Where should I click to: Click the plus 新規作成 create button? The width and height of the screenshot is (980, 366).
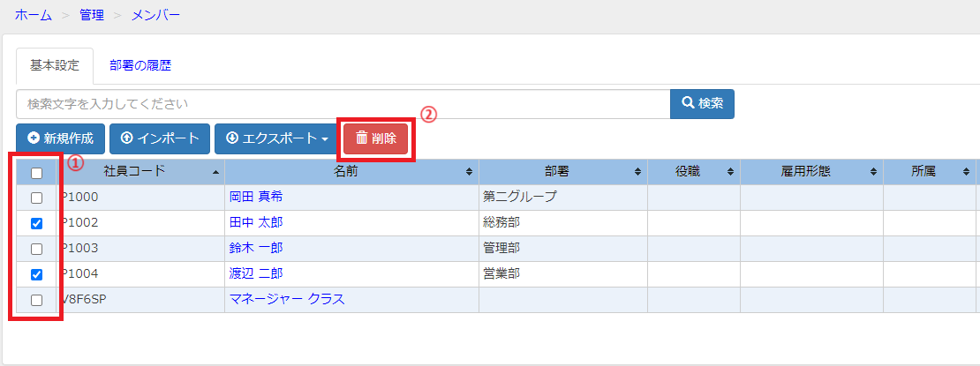coord(61,138)
